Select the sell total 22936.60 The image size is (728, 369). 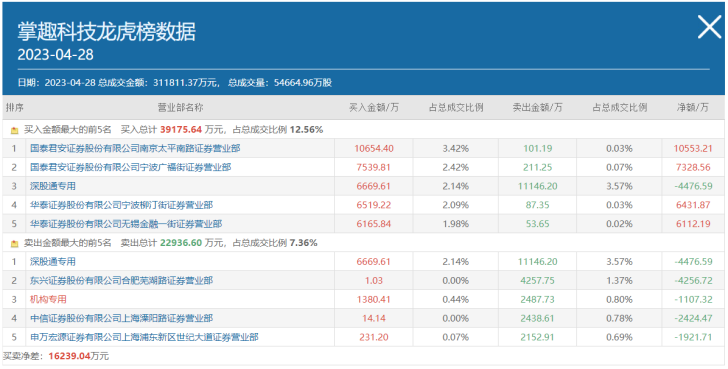coord(181,243)
